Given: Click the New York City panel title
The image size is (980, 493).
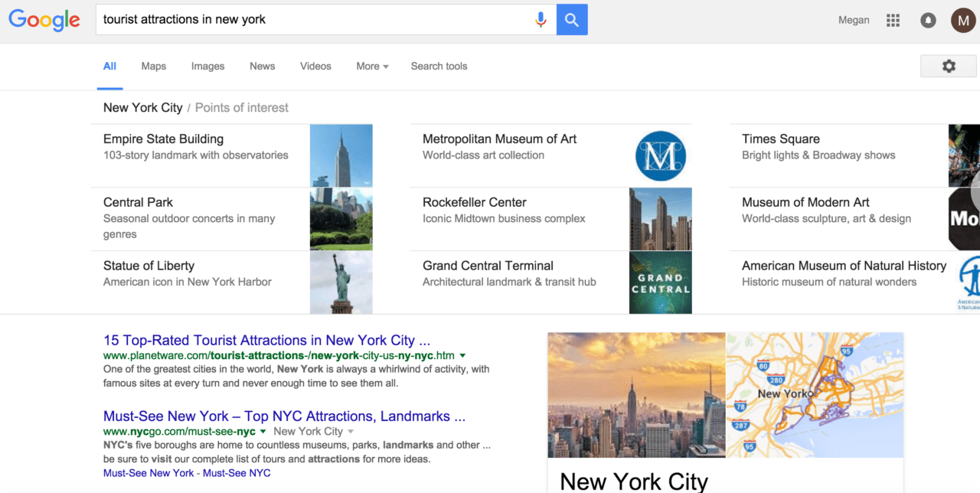Looking at the screenshot, I should click(634, 482).
